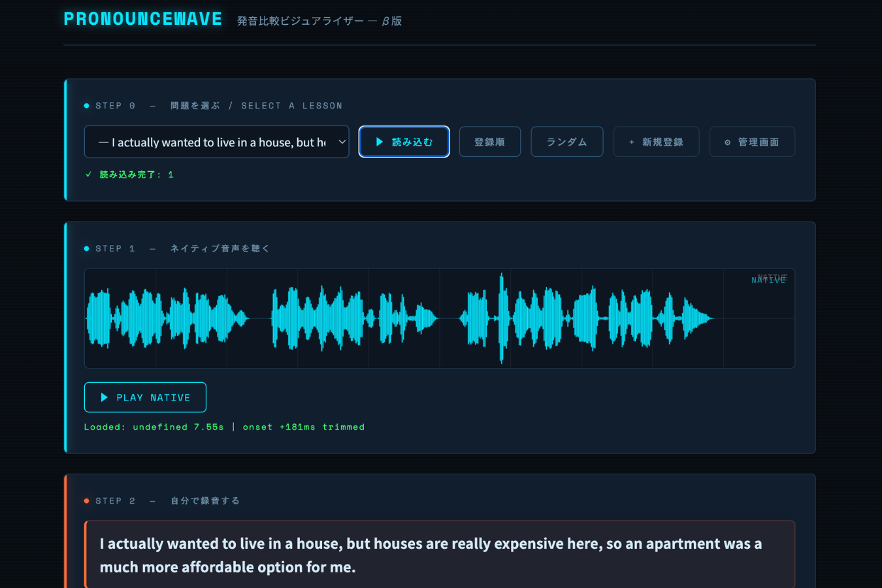The width and height of the screenshot is (882, 588).
Task: Switch to the 管理画面 admin screen
Action: click(x=752, y=141)
